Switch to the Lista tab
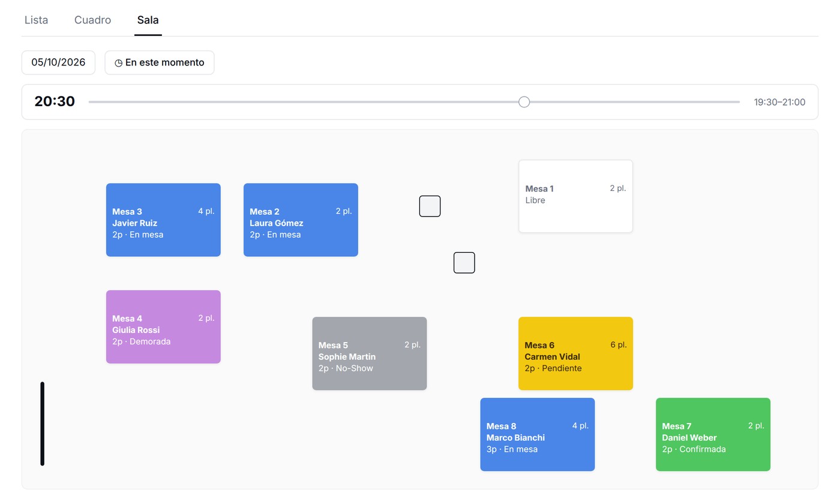 click(x=36, y=20)
